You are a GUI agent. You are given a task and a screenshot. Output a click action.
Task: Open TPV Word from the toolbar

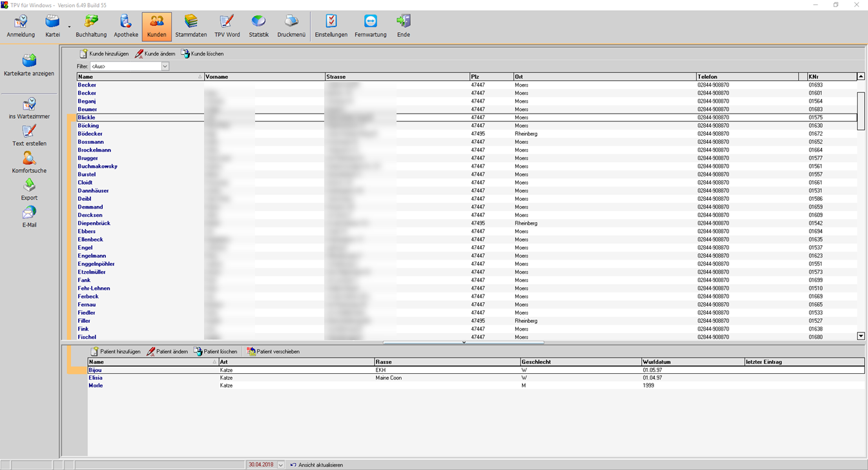pos(227,26)
